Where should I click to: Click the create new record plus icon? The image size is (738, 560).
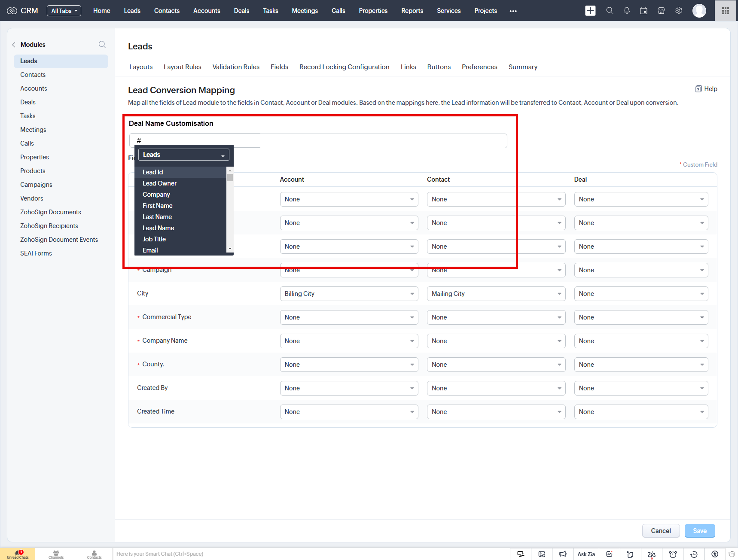tap(590, 11)
